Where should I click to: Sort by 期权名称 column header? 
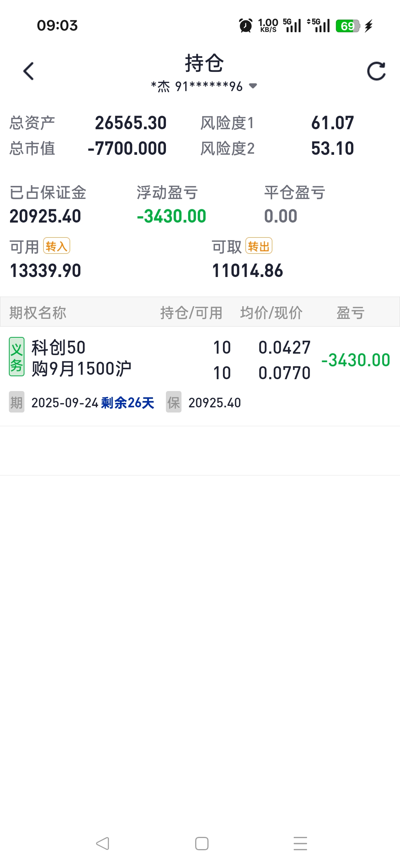pyautogui.click(x=38, y=313)
